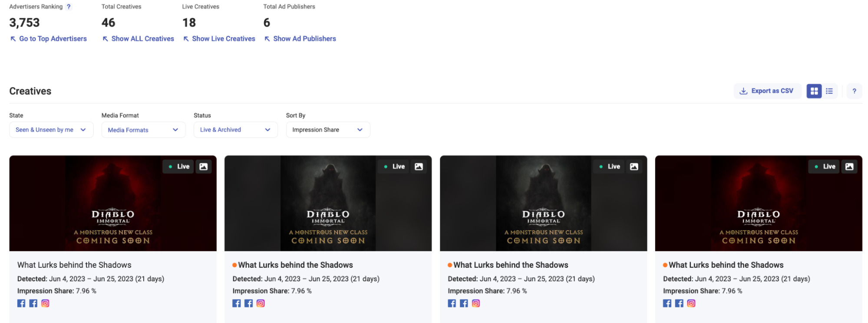Click the Total Ad Publishers value 6
Image resolution: width=868 pixels, height=323 pixels.
coord(267,23)
